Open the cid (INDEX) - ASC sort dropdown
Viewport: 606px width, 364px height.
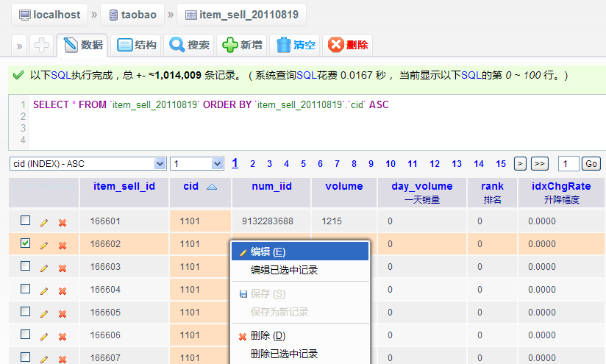click(88, 163)
